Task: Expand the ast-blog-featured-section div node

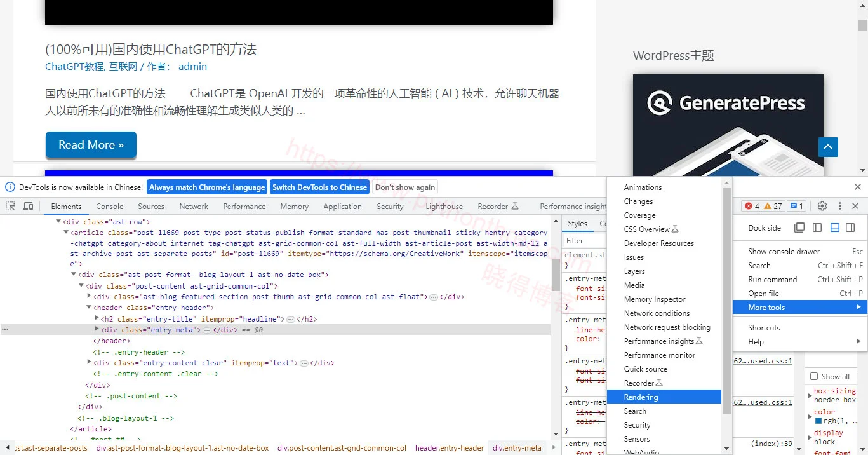Action: point(89,297)
